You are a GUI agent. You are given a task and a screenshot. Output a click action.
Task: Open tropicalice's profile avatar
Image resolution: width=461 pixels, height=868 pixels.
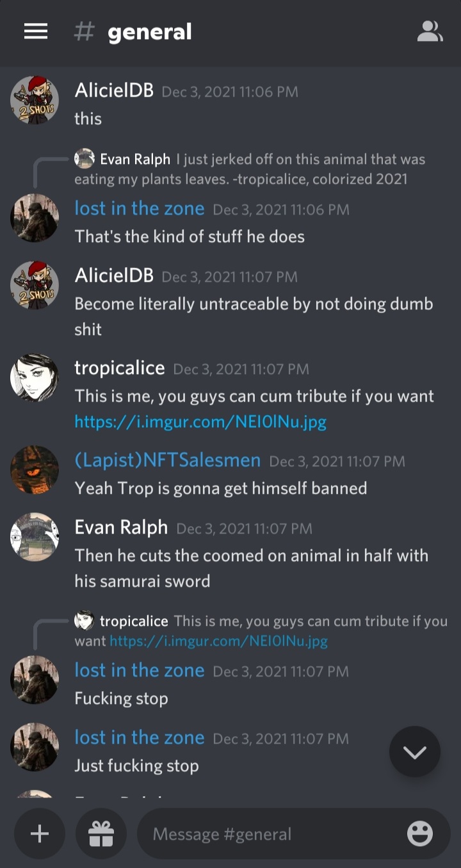(x=35, y=378)
